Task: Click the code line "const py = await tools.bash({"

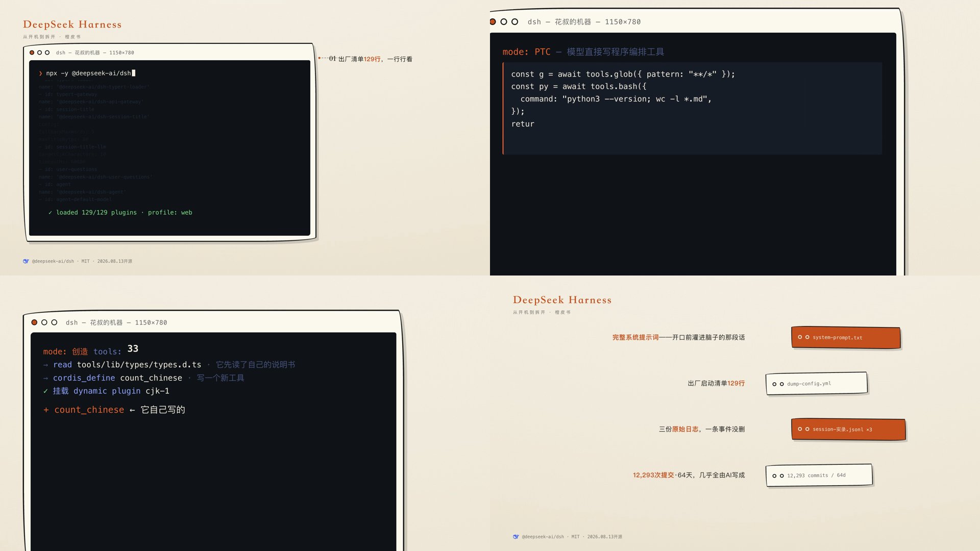Action: 578,87
